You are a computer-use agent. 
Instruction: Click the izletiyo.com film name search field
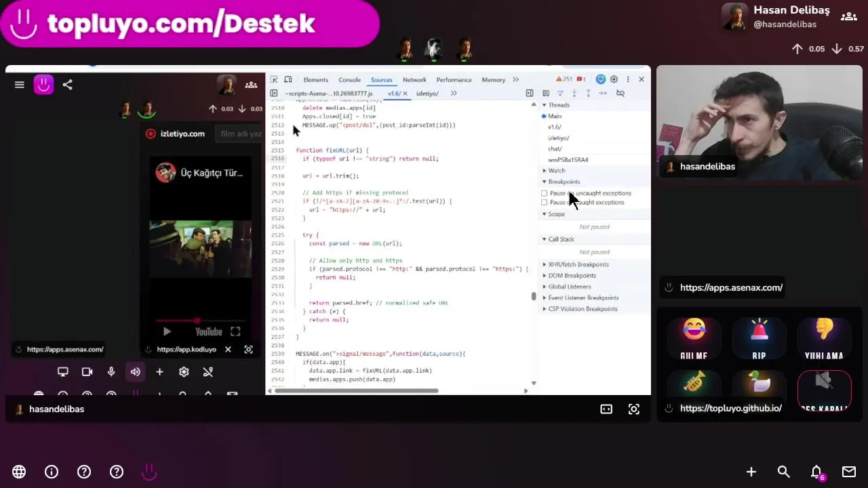click(239, 134)
